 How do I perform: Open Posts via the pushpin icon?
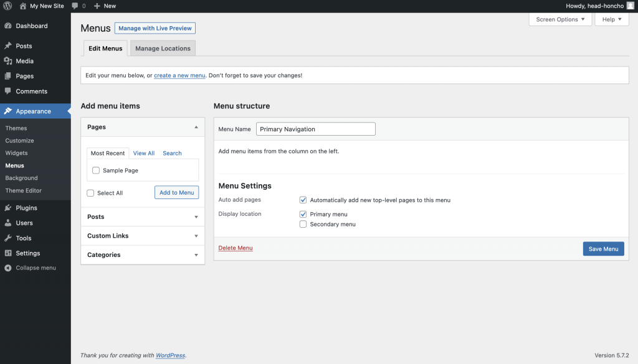8,46
